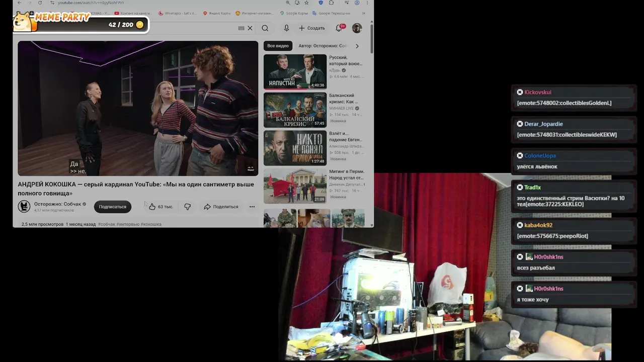Image resolution: width=644 pixels, height=362 pixels.
Task: Open the Wikimapia bookmark
Action: [x=178, y=13]
